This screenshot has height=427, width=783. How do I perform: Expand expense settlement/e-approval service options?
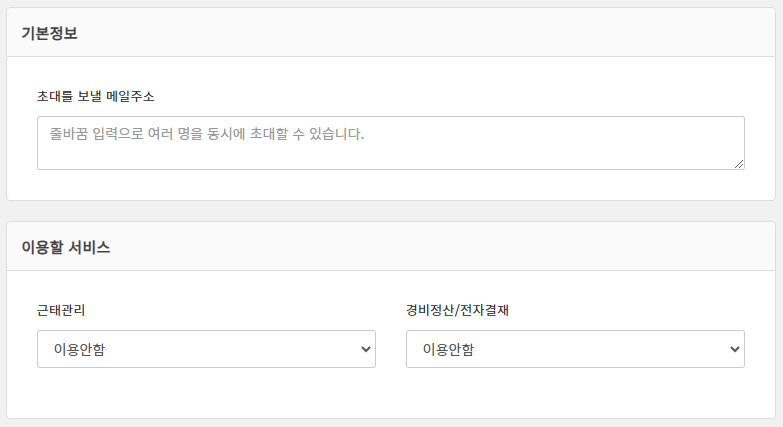tap(575, 349)
